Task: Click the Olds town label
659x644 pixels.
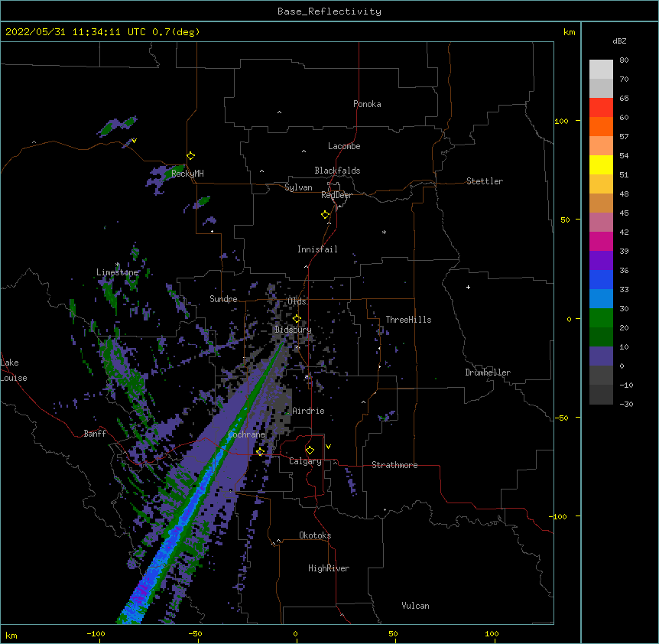Action: point(297,301)
